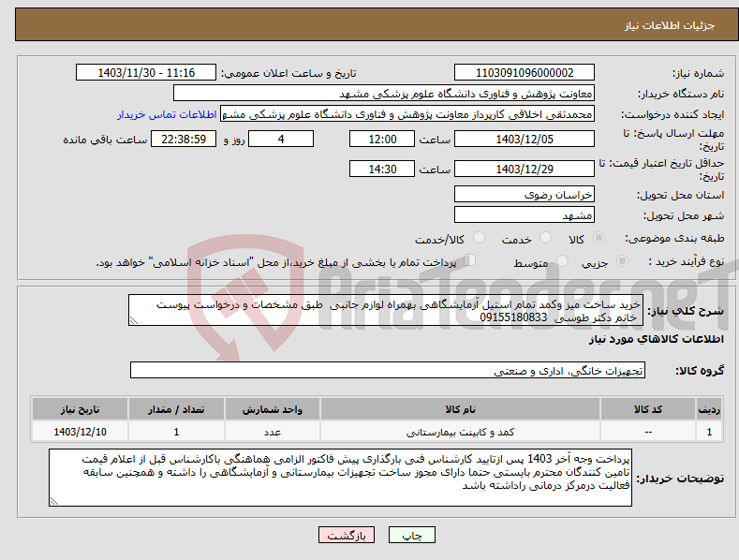Click the شهر محل تحویل label
The image size is (739, 560).
click(x=684, y=216)
